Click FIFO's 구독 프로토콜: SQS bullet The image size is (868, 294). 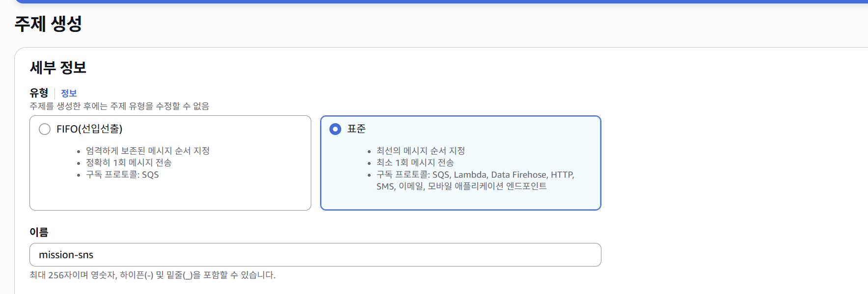tap(122, 175)
